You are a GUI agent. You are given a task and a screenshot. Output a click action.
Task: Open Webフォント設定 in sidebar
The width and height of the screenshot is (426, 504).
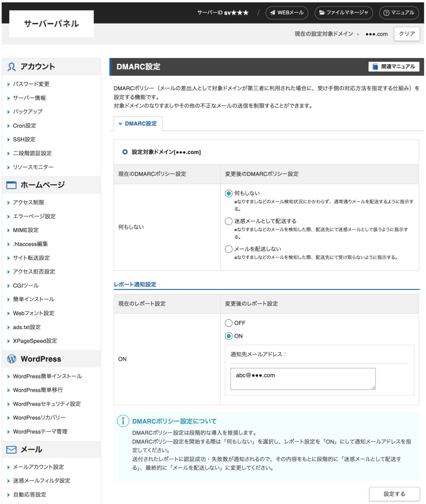tap(34, 313)
